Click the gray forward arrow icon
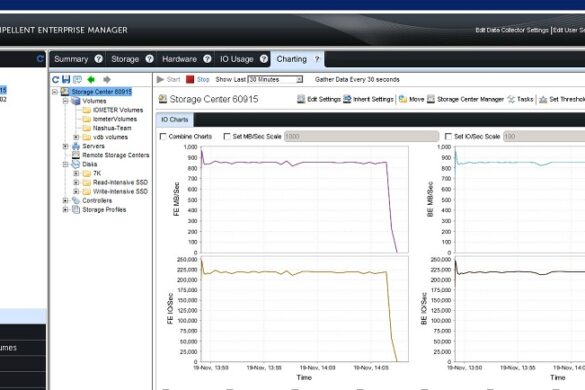585x390 pixels. click(x=107, y=79)
